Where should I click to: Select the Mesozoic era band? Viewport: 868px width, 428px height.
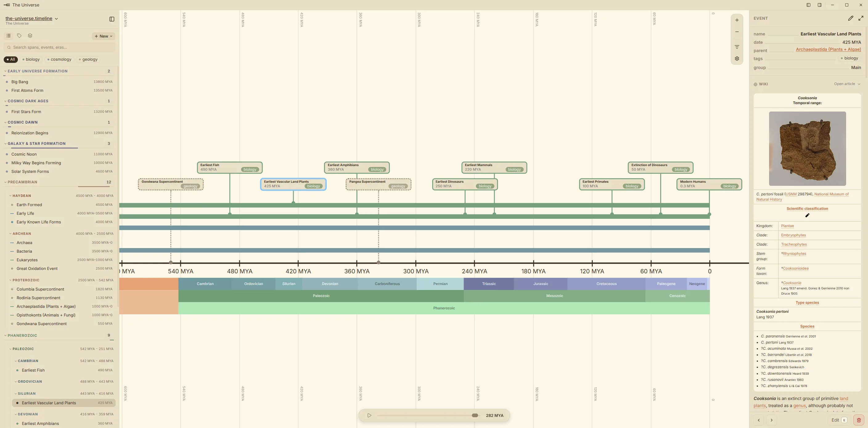point(554,296)
